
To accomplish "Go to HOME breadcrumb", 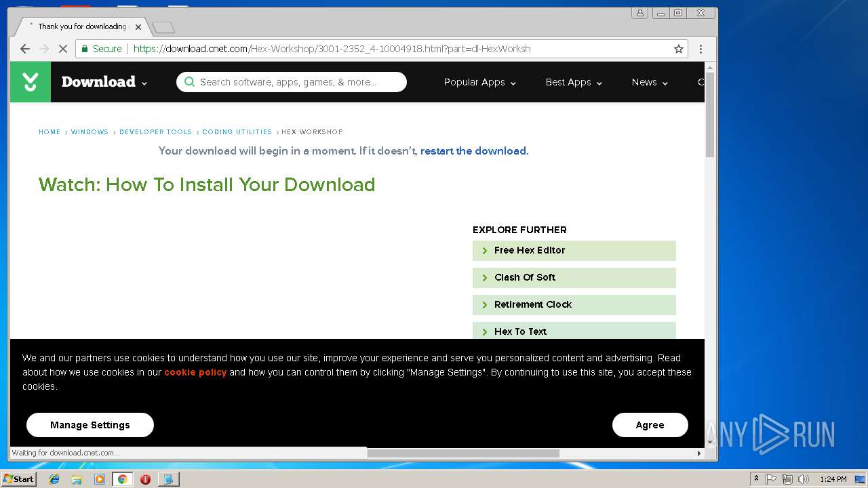I will [50, 132].
